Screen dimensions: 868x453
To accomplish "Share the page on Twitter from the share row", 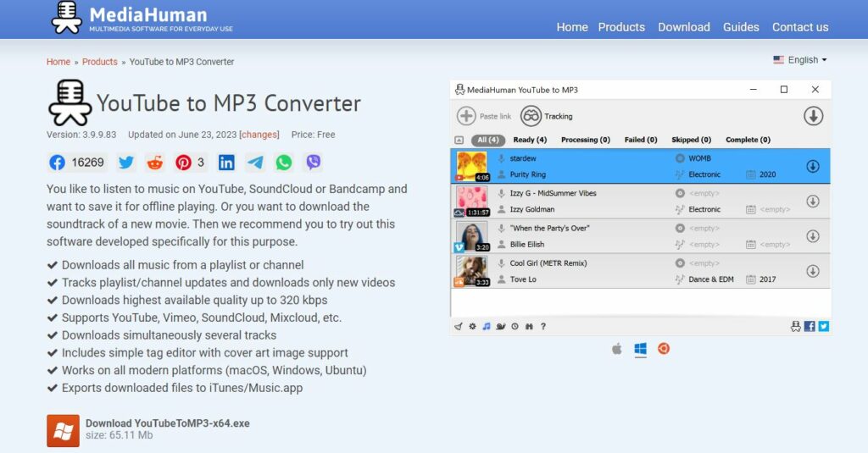I will [x=126, y=162].
